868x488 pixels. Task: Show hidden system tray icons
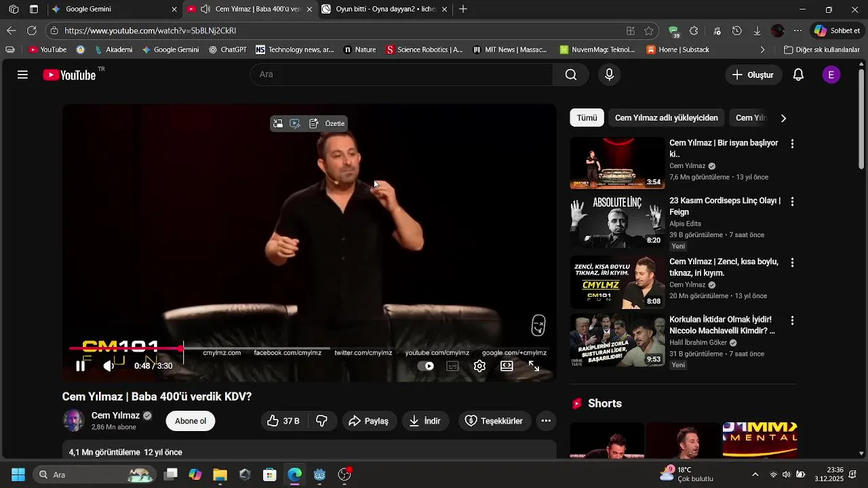click(x=755, y=474)
